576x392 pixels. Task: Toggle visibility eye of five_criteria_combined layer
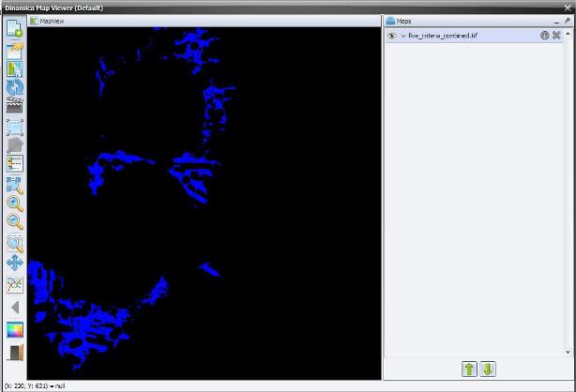pyautogui.click(x=392, y=36)
